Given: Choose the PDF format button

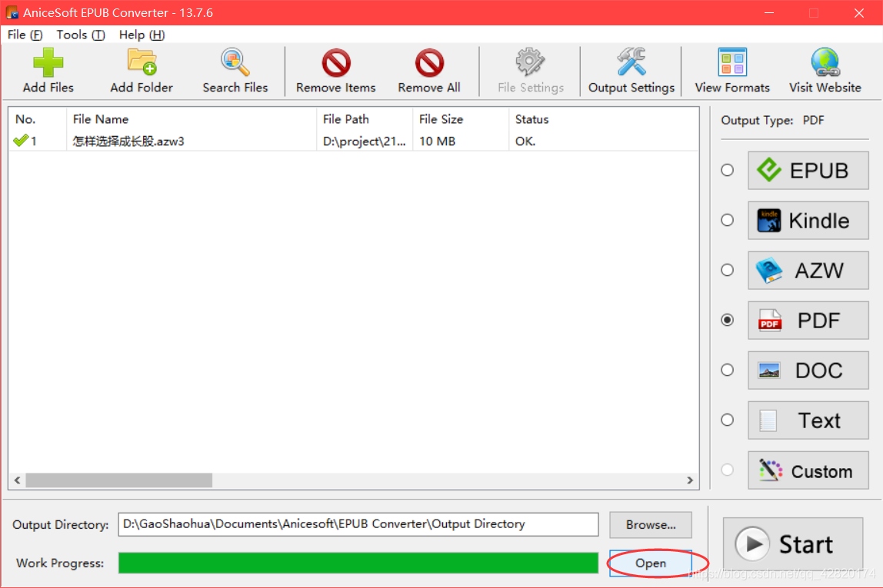Looking at the screenshot, I should pyautogui.click(x=808, y=321).
